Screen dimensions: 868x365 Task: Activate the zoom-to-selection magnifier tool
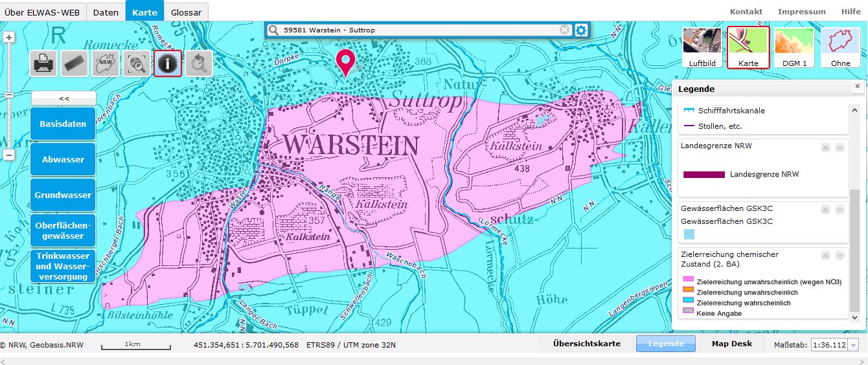click(x=137, y=63)
